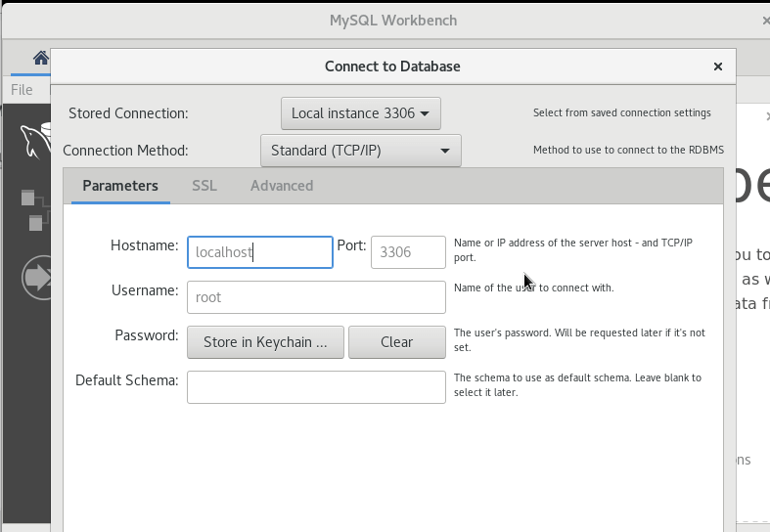Open the Migration arrow icon in sidebar
The image size is (770, 532).
coord(37,278)
